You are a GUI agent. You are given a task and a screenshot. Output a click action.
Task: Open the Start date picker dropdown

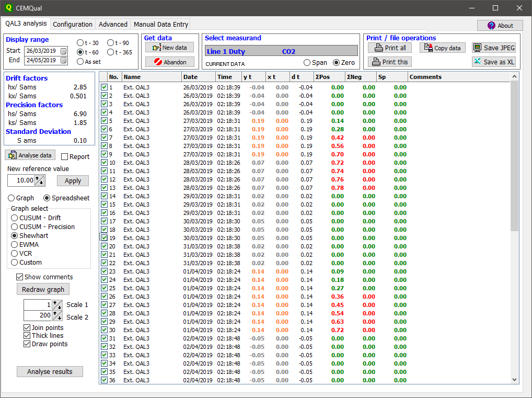pos(64,51)
